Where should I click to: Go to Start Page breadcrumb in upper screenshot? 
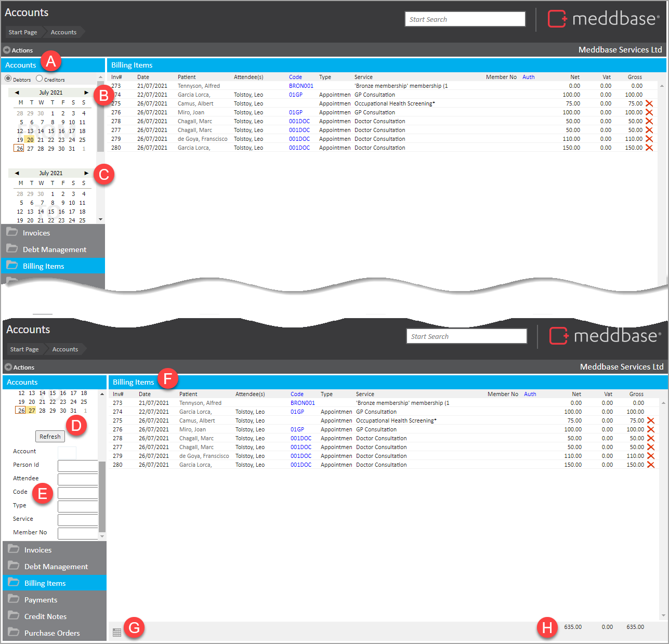click(x=23, y=32)
